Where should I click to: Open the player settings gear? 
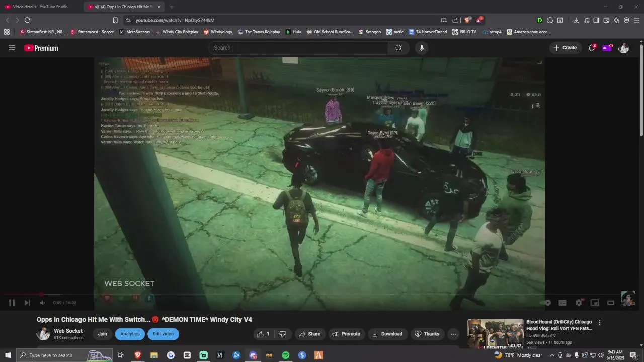pos(579,303)
